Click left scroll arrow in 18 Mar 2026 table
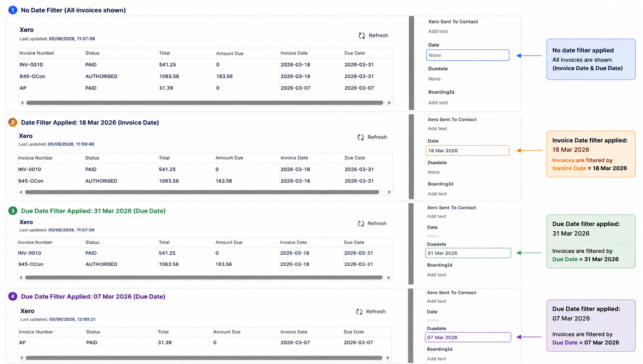 click(x=21, y=192)
